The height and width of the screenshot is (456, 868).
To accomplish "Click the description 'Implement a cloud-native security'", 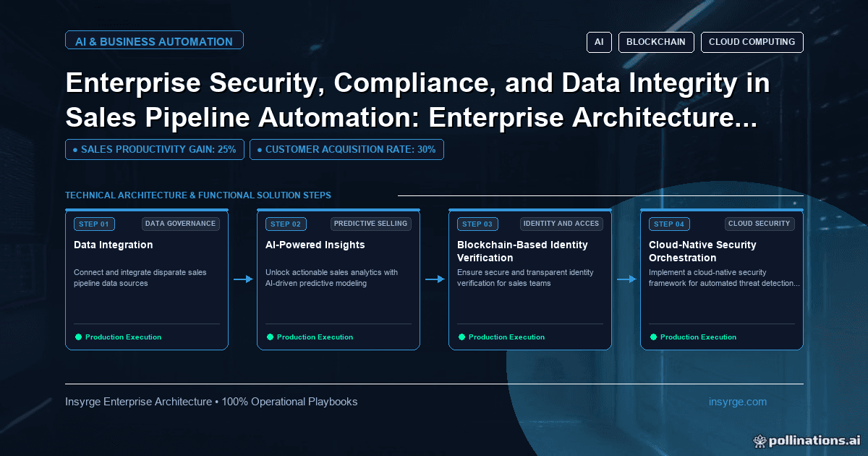I will coord(724,278).
